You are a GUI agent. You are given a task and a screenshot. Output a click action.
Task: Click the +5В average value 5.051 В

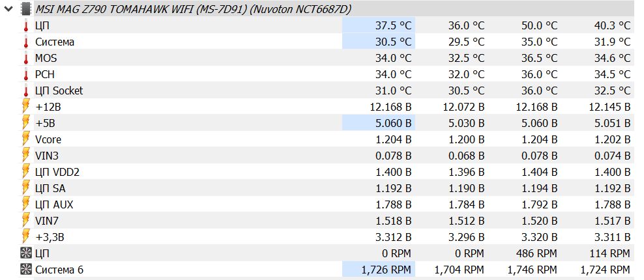point(612,123)
